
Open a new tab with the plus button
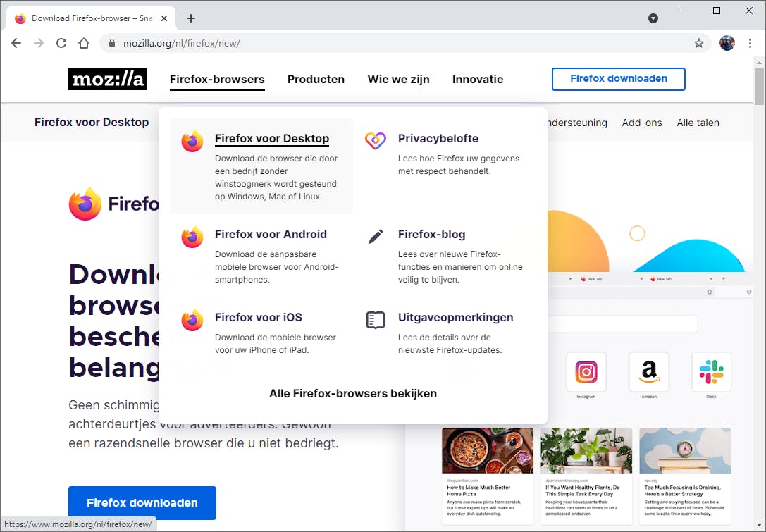[x=191, y=18]
